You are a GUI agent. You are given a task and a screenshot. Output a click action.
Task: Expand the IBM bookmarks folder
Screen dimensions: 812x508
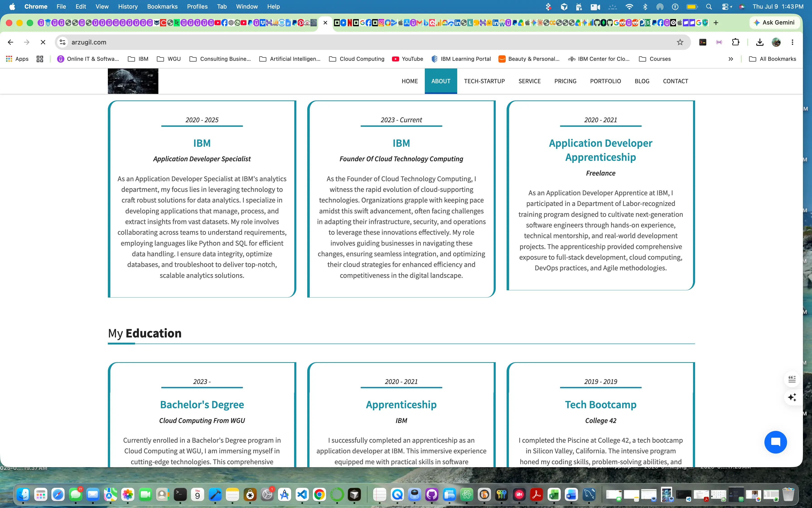[138, 59]
